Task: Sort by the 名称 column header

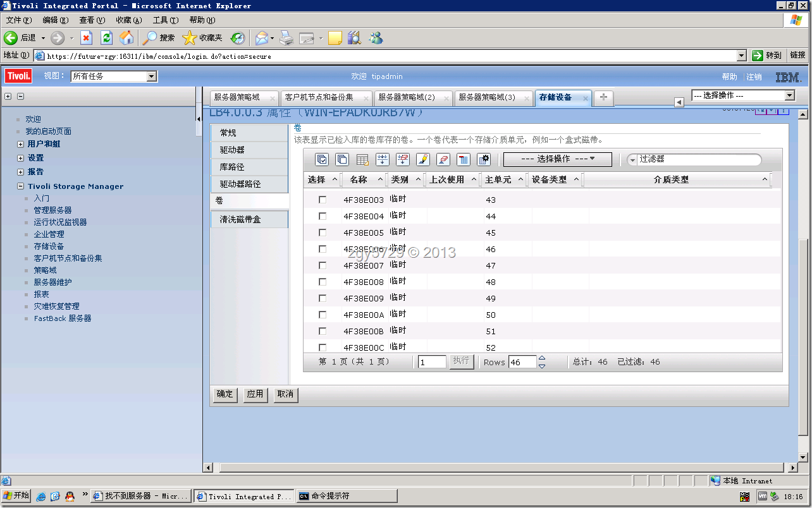Action: click(359, 179)
